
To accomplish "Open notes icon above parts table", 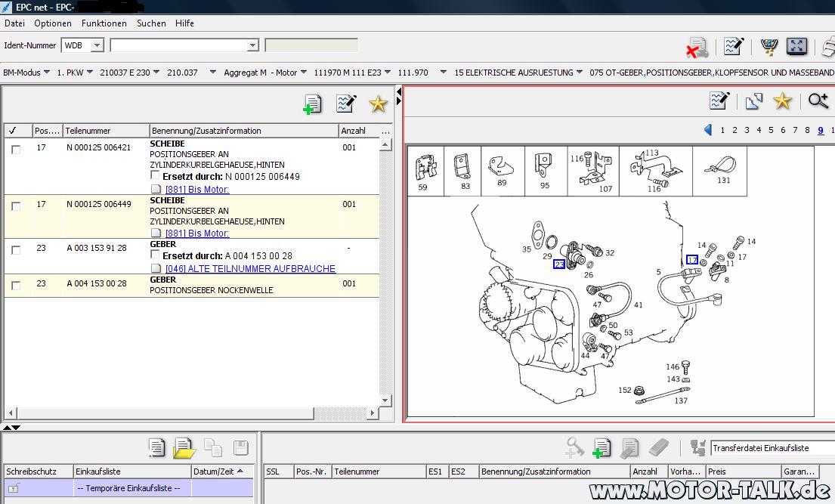I will click(345, 104).
